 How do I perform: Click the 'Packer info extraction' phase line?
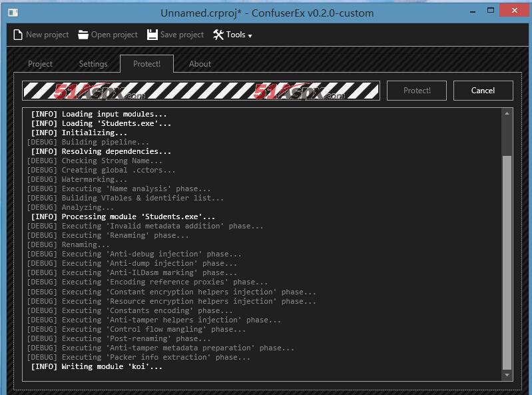pos(138,357)
